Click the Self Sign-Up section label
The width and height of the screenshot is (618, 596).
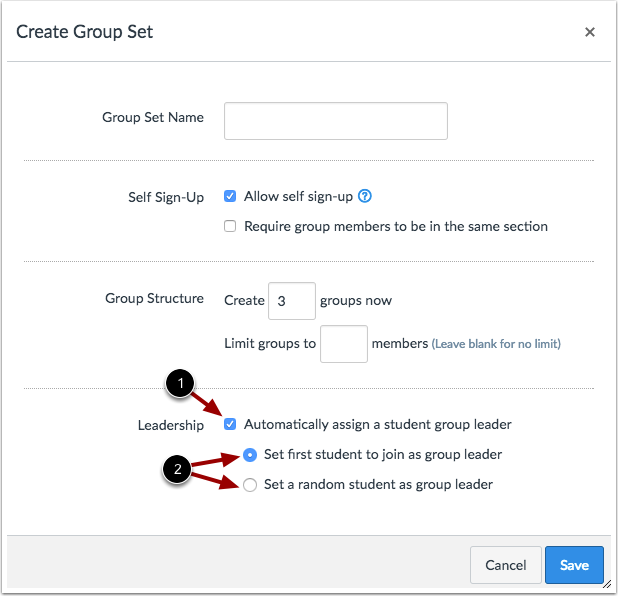click(166, 197)
